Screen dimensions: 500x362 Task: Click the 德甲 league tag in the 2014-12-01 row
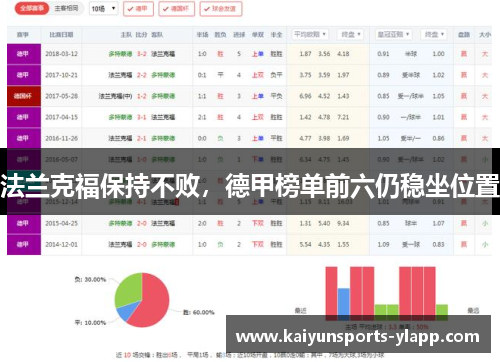click(x=24, y=245)
